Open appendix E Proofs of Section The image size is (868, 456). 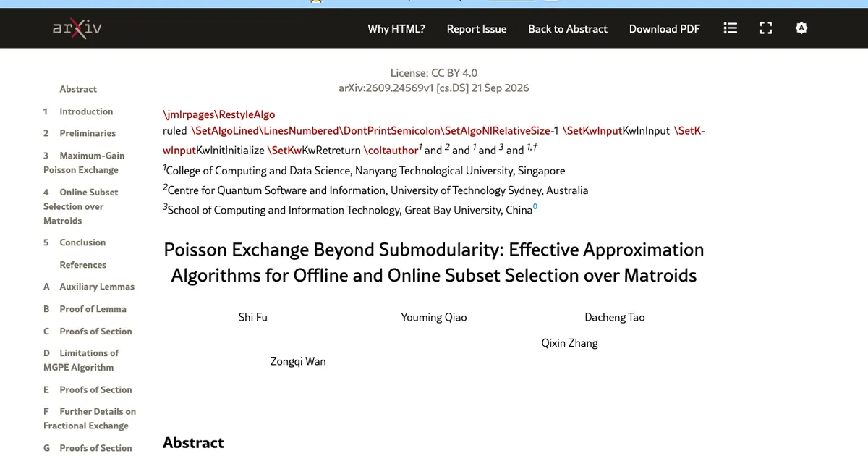point(88,389)
